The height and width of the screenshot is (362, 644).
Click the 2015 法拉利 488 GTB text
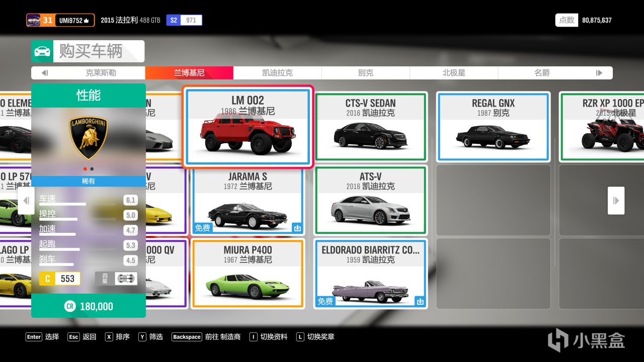coord(130,21)
